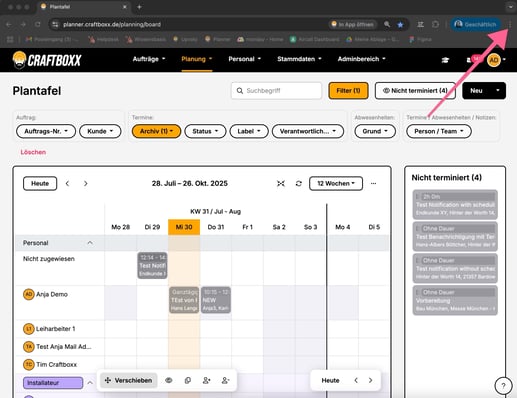Click the collapse rows icon beside refresh
The height and width of the screenshot is (398, 517).
pos(281,184)
